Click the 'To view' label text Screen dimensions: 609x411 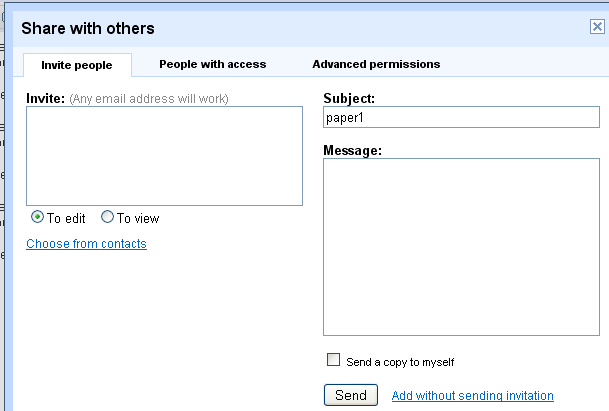click(x=138, y=218)
